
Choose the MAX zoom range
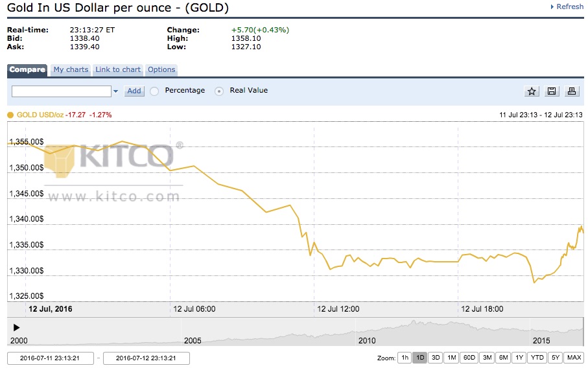(574, 358)
